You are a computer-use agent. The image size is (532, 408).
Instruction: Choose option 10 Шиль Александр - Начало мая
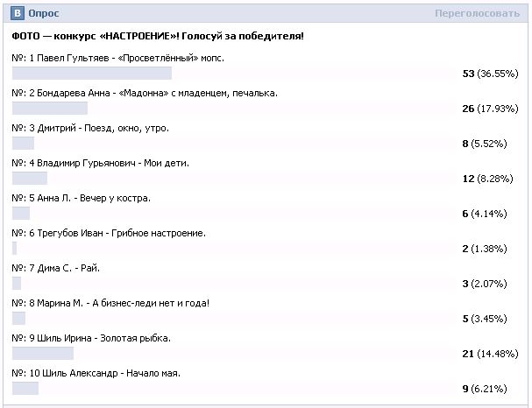96,373
